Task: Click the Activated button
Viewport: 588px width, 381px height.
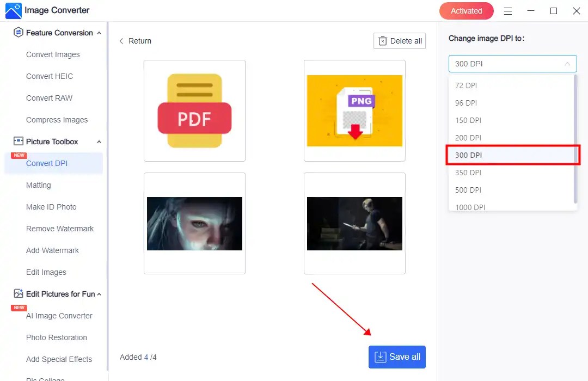Action: 466,10
